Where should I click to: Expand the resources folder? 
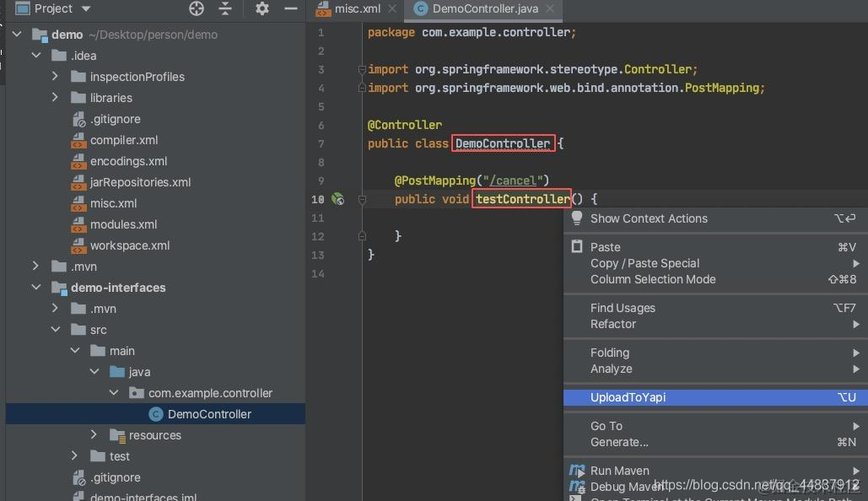click(x=94, y=435)
